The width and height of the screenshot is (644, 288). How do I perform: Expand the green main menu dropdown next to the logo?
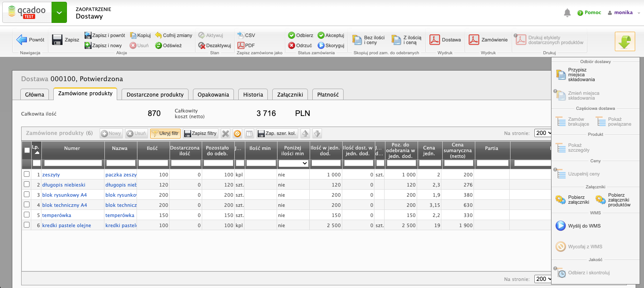point(59,13)
